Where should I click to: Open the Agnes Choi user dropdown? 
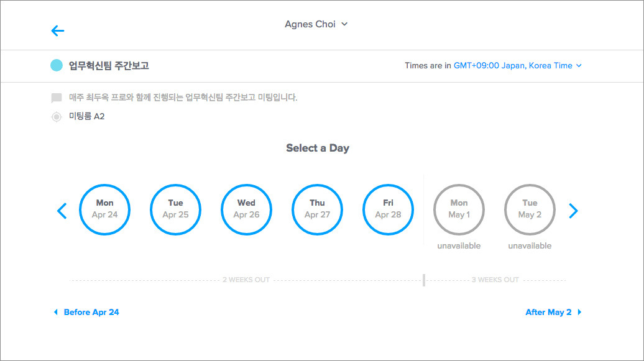click(x=316, y=24)
